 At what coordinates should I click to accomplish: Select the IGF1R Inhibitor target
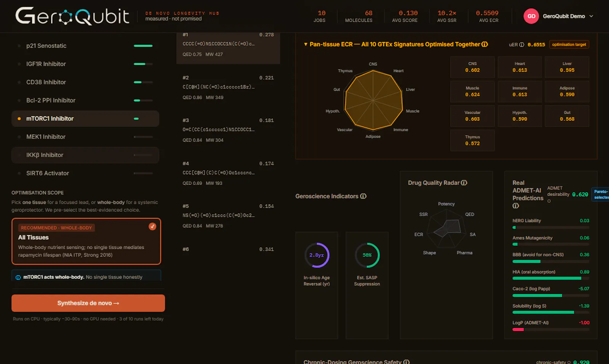(85, 64)
